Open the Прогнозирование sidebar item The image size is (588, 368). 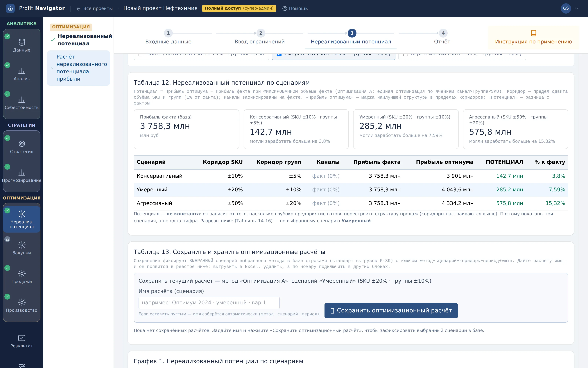(22, 176)
